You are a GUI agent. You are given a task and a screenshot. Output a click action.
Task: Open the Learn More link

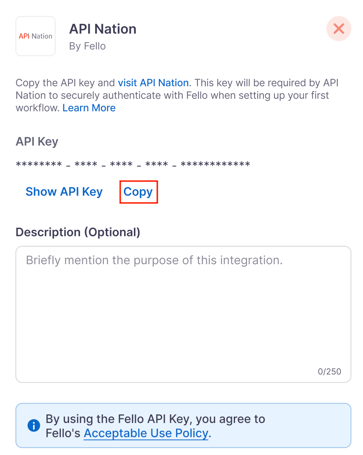(89, 108)
